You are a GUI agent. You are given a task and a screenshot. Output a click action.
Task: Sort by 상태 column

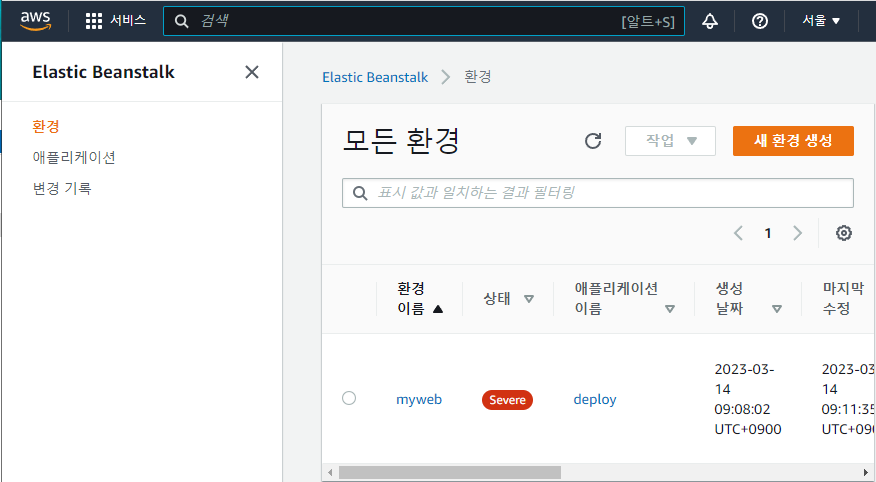508,299
